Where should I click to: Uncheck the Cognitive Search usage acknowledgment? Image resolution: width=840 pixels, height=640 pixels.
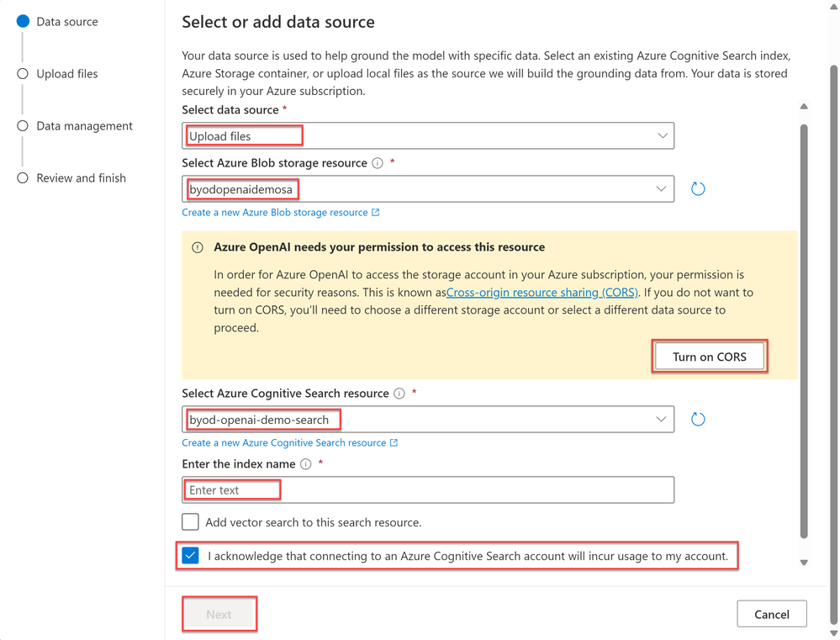click(190, 556)
